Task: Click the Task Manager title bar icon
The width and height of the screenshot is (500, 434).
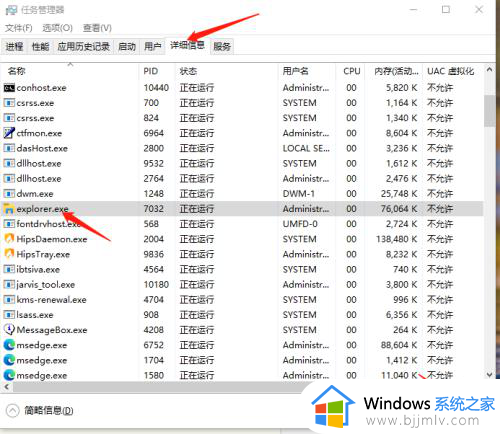Action: point(11,10)
